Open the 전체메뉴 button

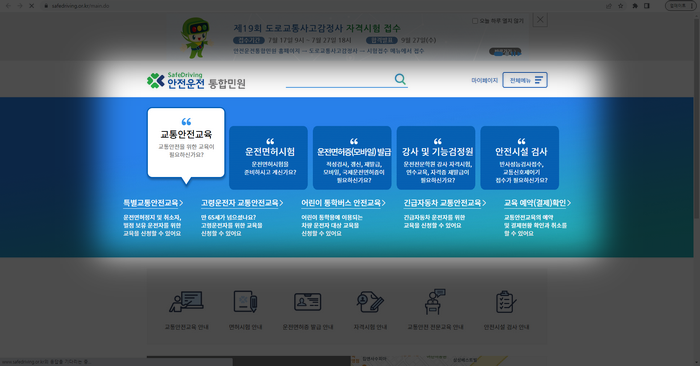point(525,80)
